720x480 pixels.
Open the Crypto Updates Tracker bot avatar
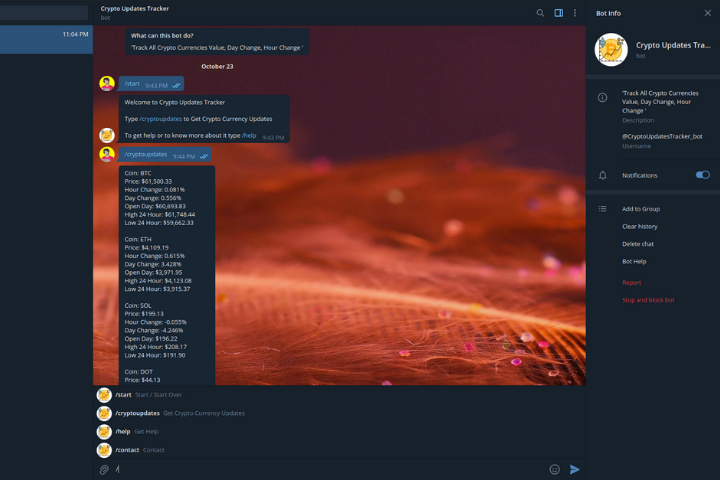click(611, 49)
